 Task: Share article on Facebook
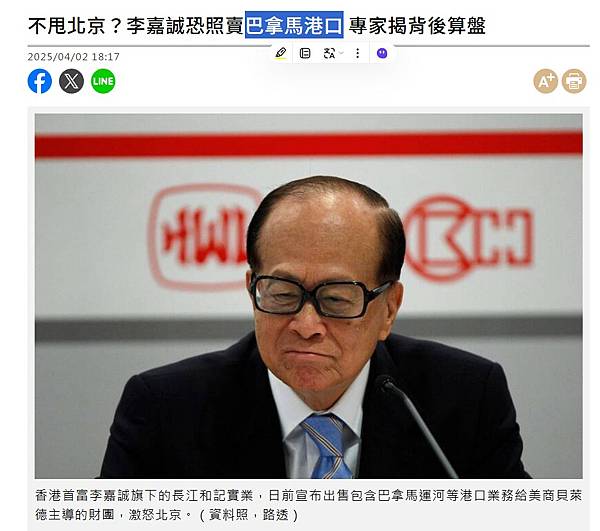40,81
